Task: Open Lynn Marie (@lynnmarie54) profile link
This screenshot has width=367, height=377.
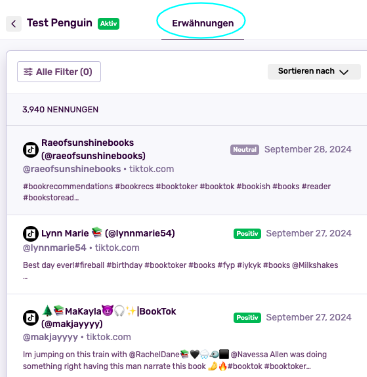Action: [x=108, y=233]
